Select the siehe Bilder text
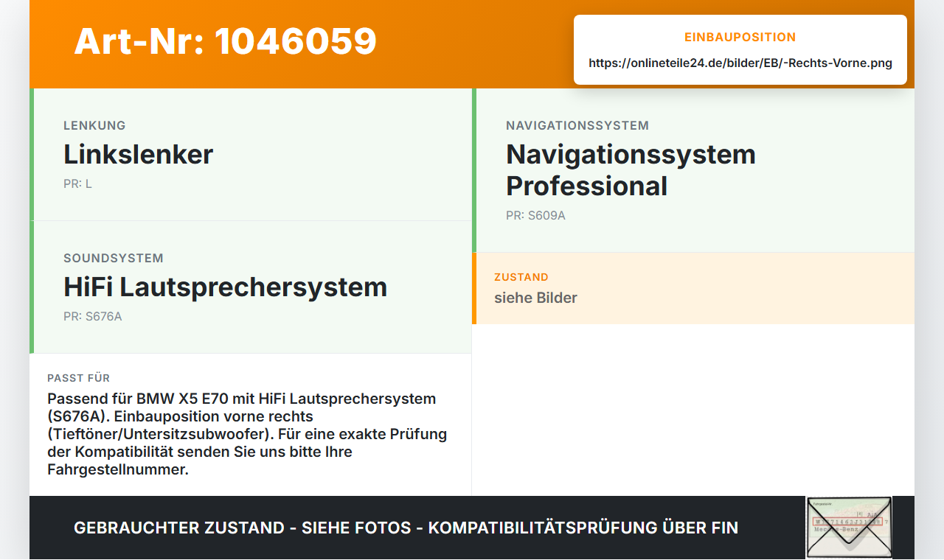Viewport: 944px width, 560px height. click(x=535, y=298)
